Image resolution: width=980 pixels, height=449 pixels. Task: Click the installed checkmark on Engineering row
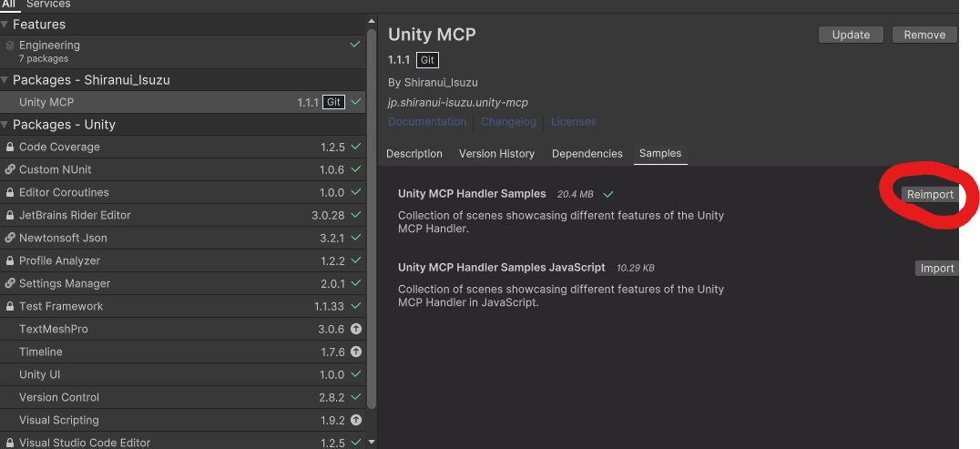[355, 45]
